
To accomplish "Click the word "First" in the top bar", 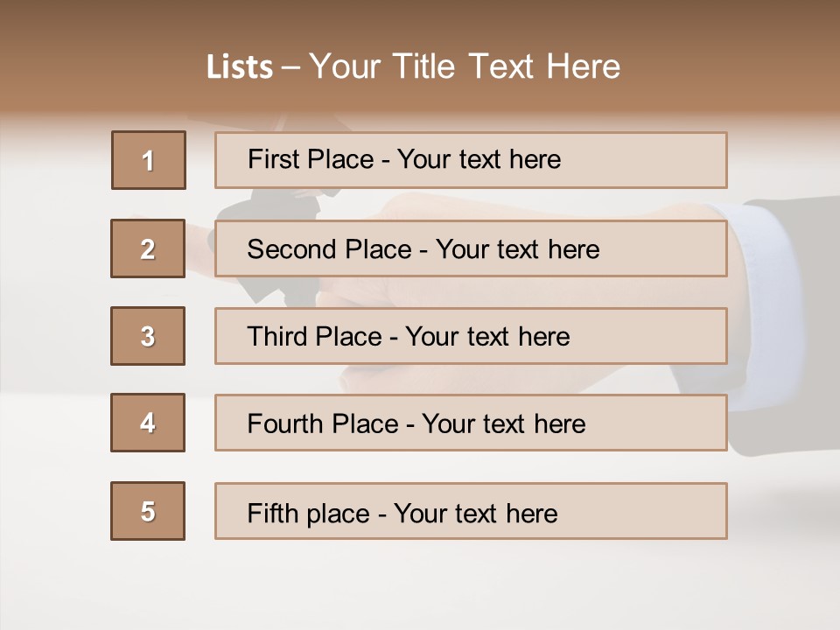I will [272, 159].
